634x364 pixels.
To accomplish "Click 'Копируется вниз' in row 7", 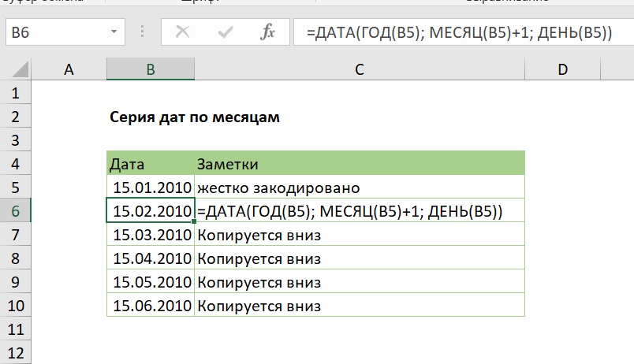I will pos(360,234).
